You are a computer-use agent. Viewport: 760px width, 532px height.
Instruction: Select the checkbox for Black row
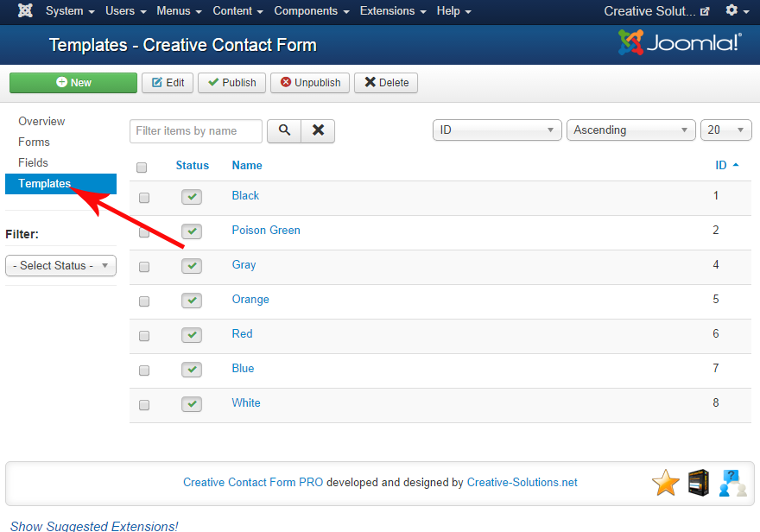[144, 198]
